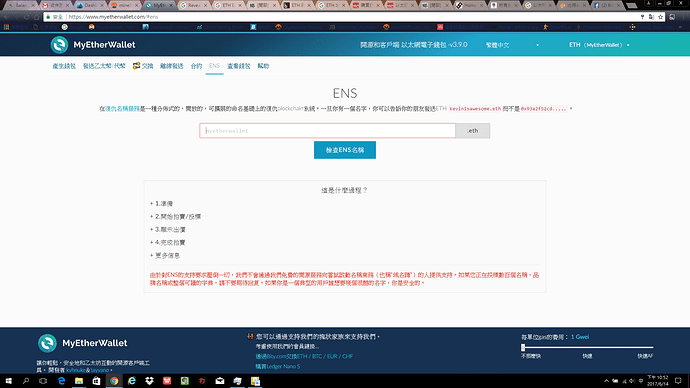Viewport: 690px width, 388px height.
Task: Click the 0x93a2f52cd..... example address
Action: pyautogui.click(x=544, y=109)
